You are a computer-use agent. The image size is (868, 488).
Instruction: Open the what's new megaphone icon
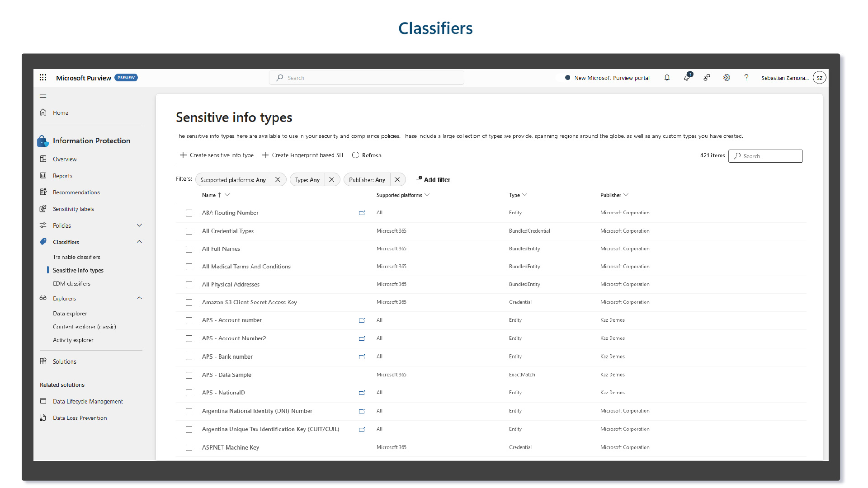(x=687, y=77)
